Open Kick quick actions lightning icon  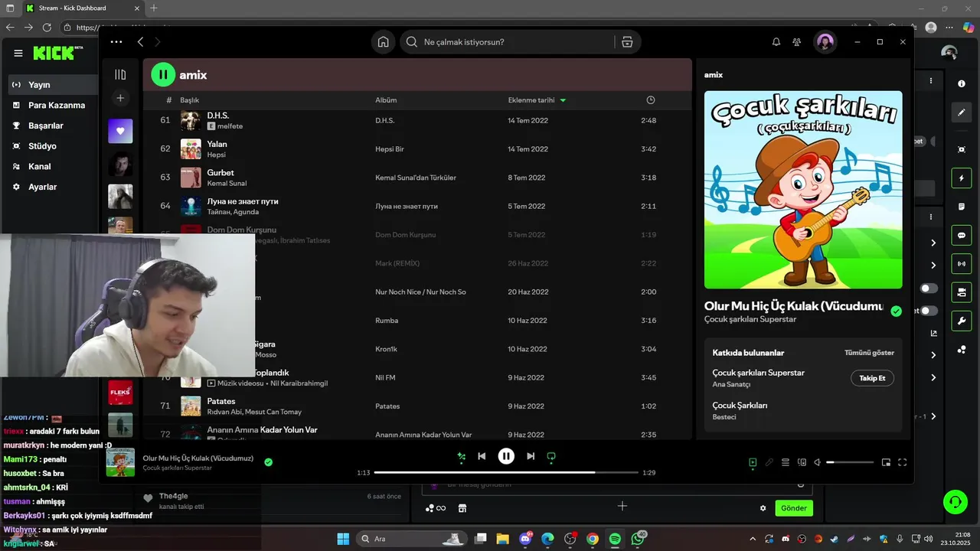click(x=962, y=178)
